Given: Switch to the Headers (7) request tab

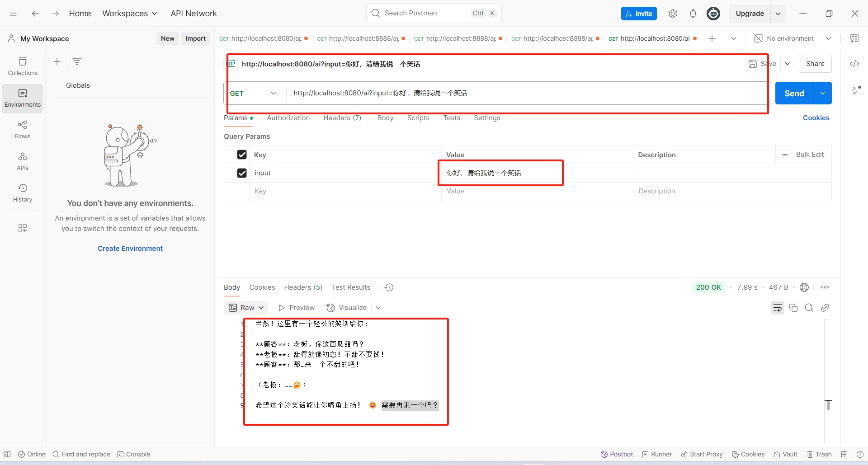Looking at the screenshot, I should [342, 118].
